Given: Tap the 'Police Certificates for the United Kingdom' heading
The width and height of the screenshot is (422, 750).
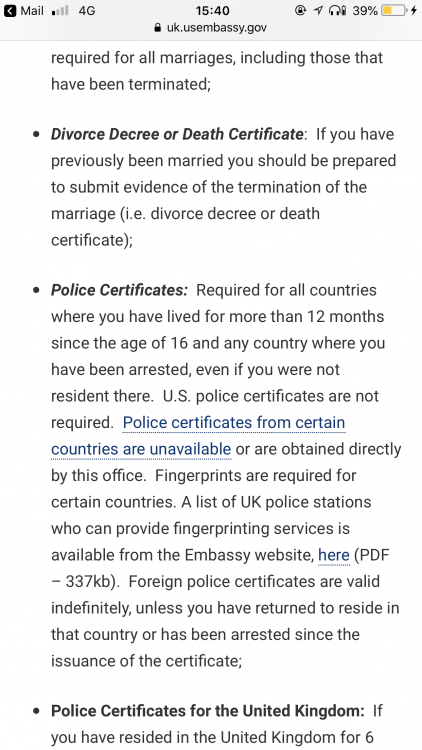Looking at the screenshot, I should pos(208,711).
